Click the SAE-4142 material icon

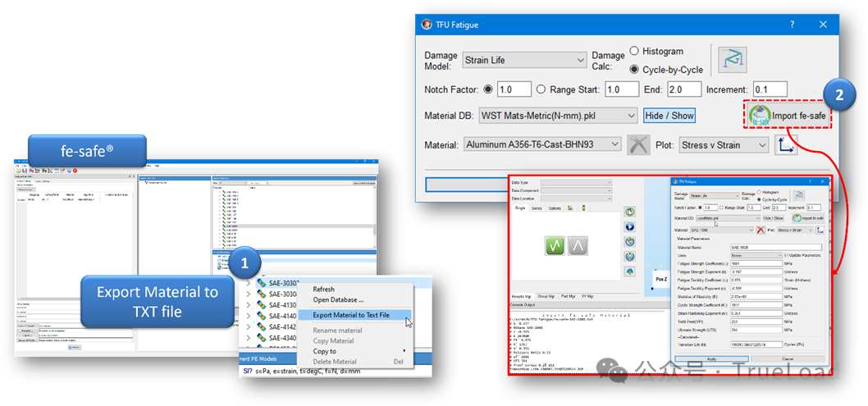[x=262, y=327]
